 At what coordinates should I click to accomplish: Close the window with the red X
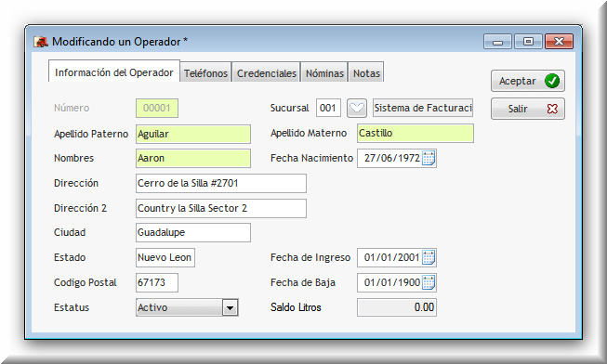coord(559,42)
